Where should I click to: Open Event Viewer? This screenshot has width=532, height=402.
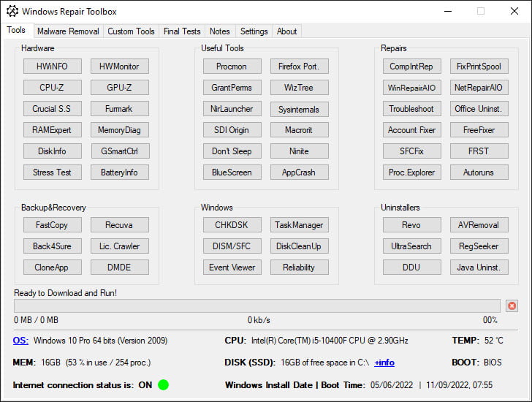point(232,268)
